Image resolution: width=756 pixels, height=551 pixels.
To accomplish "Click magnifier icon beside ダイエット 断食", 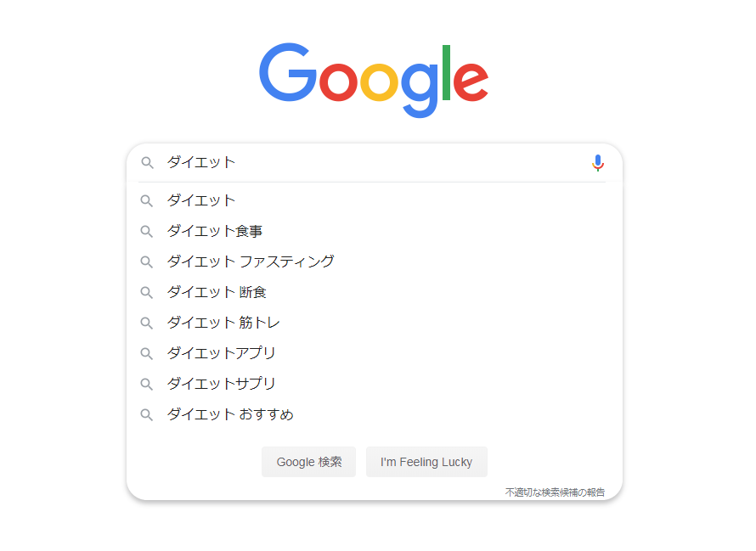I will [147, 293].
